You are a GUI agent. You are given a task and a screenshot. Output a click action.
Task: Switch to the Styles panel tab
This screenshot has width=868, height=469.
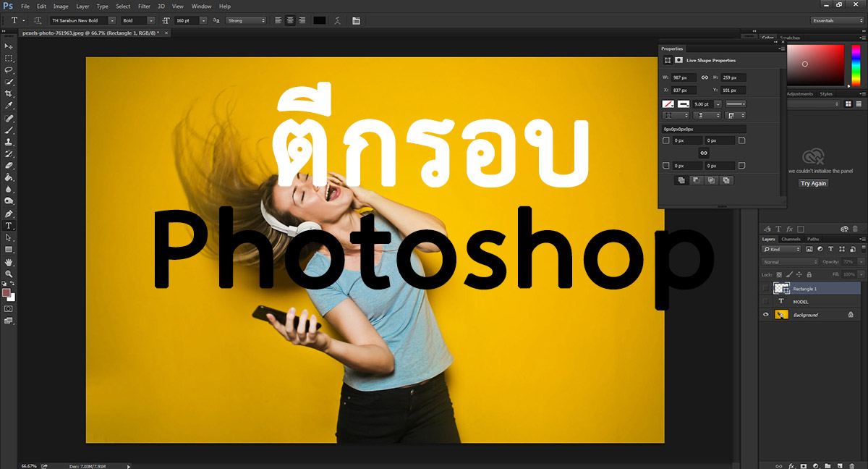826,94
